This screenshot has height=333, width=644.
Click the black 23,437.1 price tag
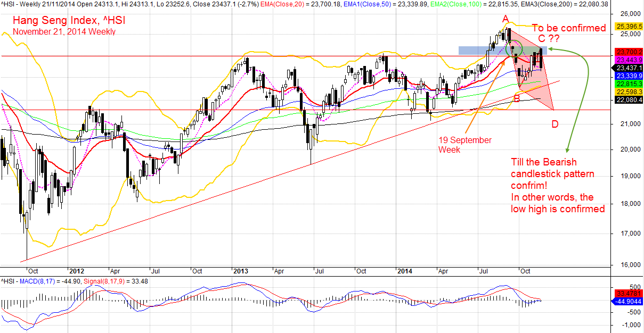[629, 68]
